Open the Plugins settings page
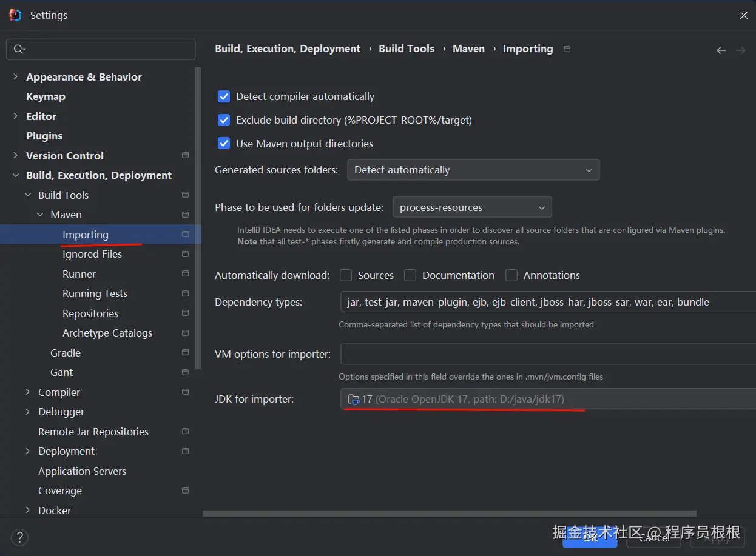The height and width of the screenshot is (556, 756). point(44,136)
